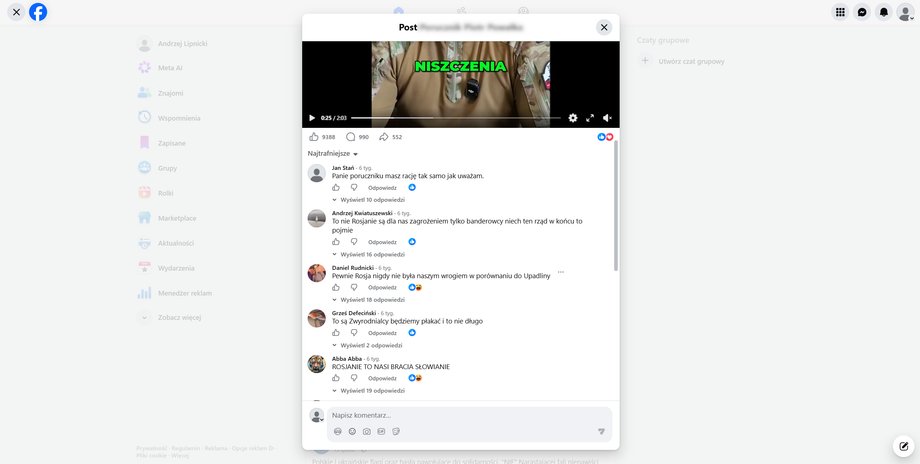Dislike Abba Abba's comment
The image size is (920, 464).
tap(354, 378)
